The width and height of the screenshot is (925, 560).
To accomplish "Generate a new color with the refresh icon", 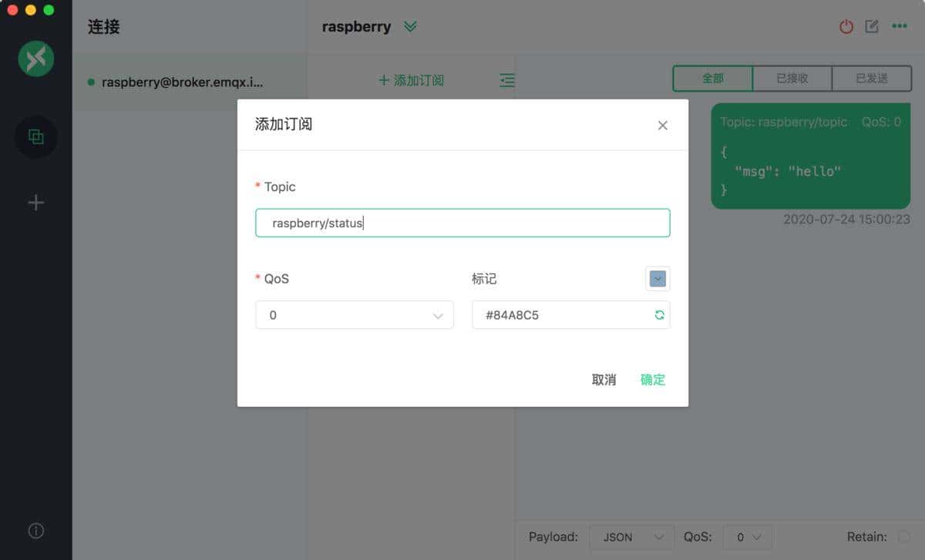I will coord(659,314).
